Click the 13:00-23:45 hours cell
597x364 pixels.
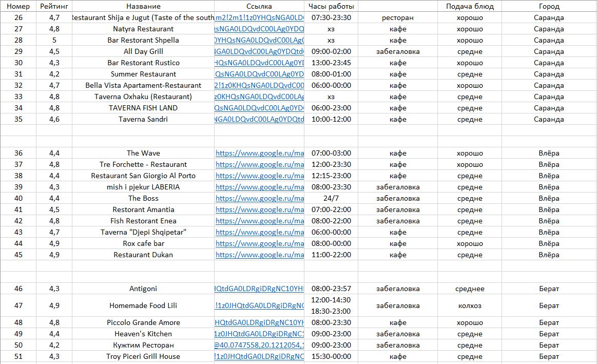pos(331,63)
